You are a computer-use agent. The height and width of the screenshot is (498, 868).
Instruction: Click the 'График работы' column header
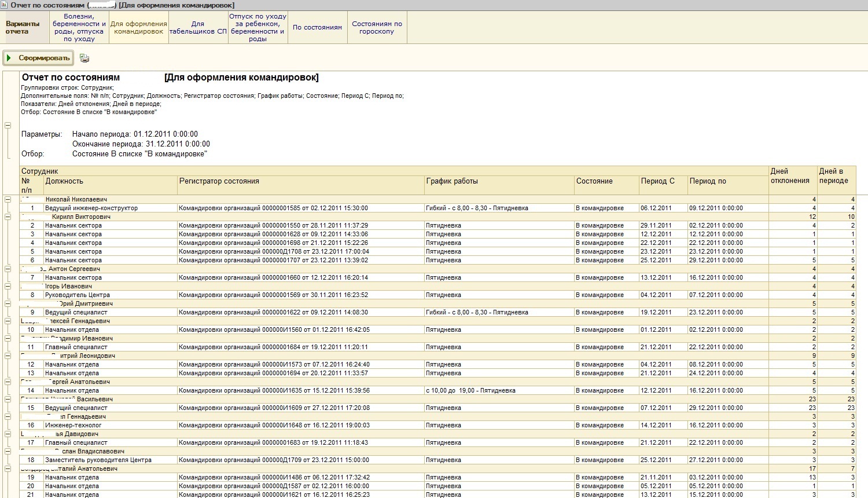click(499, 185)
